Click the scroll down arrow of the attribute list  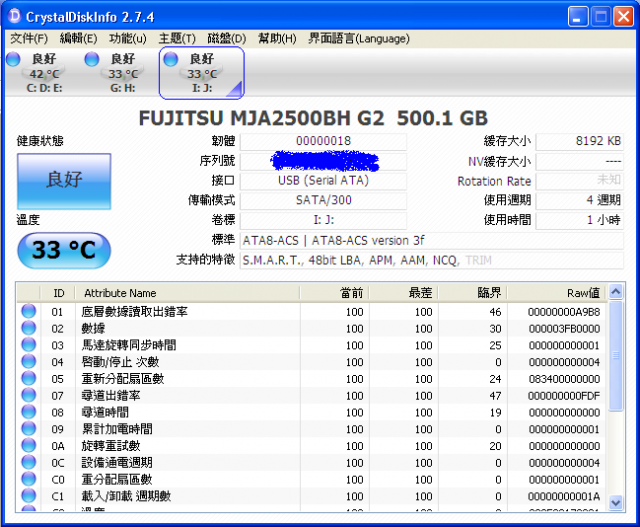pyautogui.click(x=616, y=502)
